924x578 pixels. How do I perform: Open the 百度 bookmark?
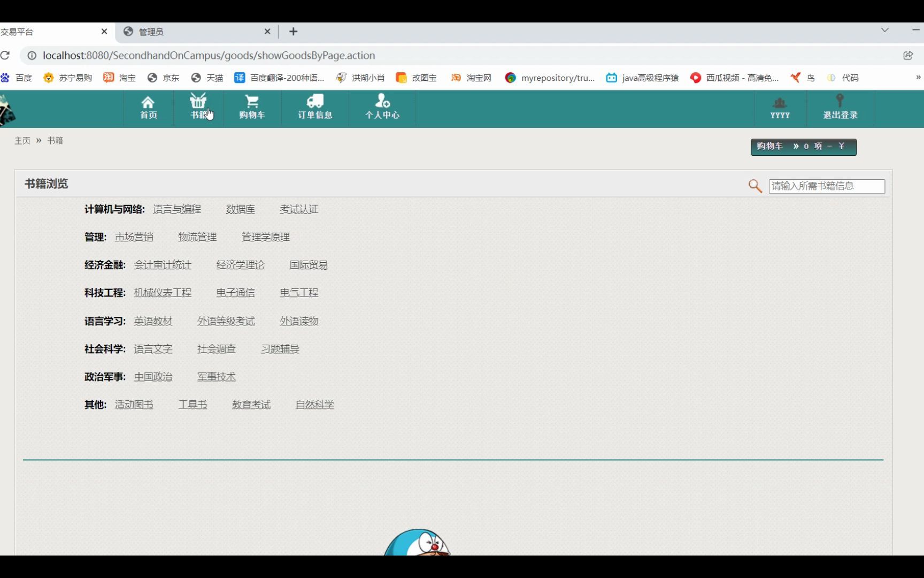pos(17,78)
